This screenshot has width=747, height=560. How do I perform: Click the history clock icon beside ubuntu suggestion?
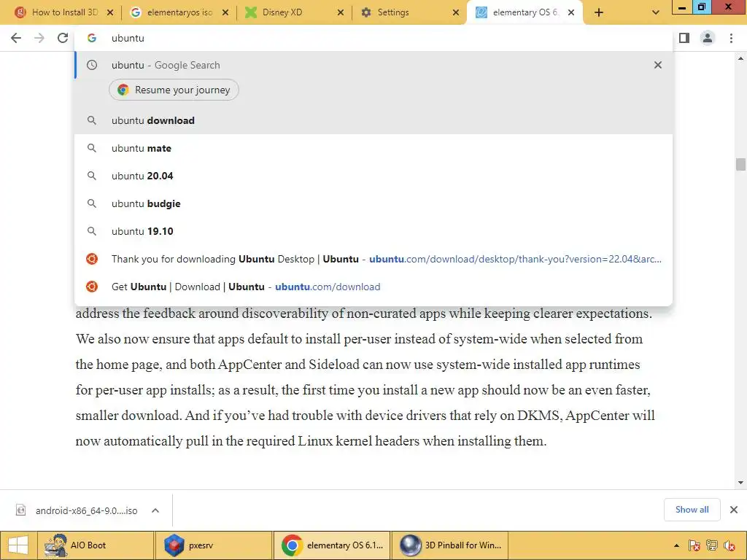pos(92,65)
